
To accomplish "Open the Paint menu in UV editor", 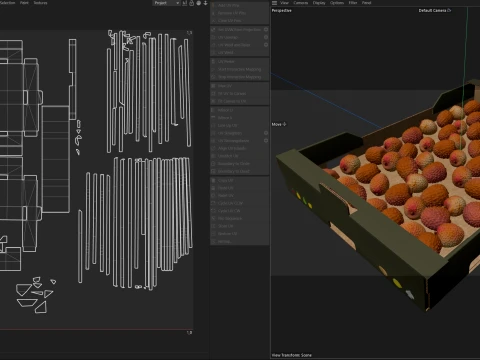I will [x=24, y=3].
